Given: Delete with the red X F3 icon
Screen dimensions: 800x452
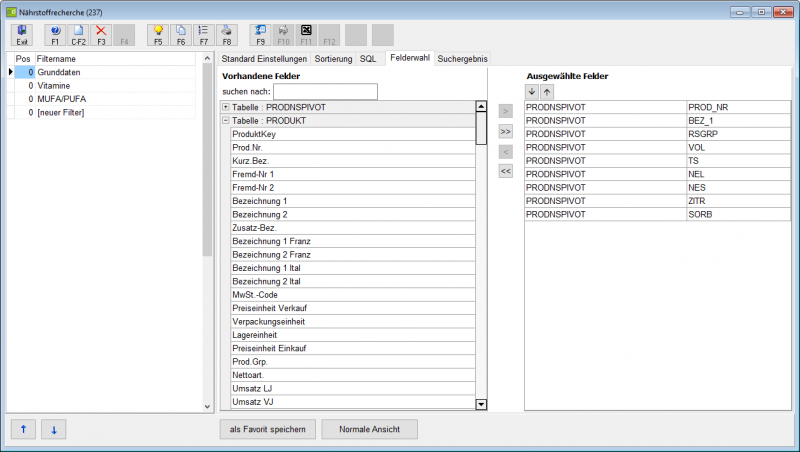Looking at the screenshot, I should point(101,35).
